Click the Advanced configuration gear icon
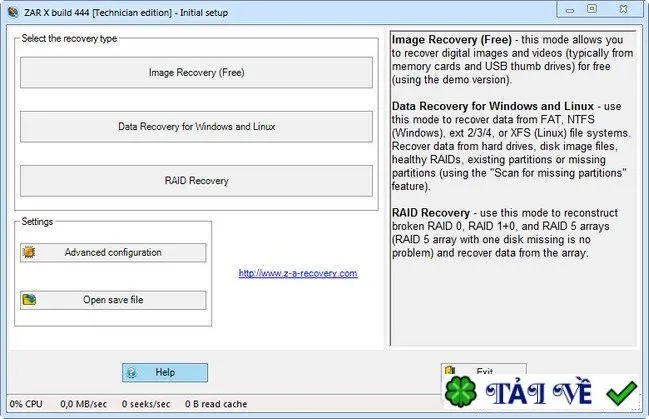The height and width of the screenshot is (419, 649). (29, 252)
